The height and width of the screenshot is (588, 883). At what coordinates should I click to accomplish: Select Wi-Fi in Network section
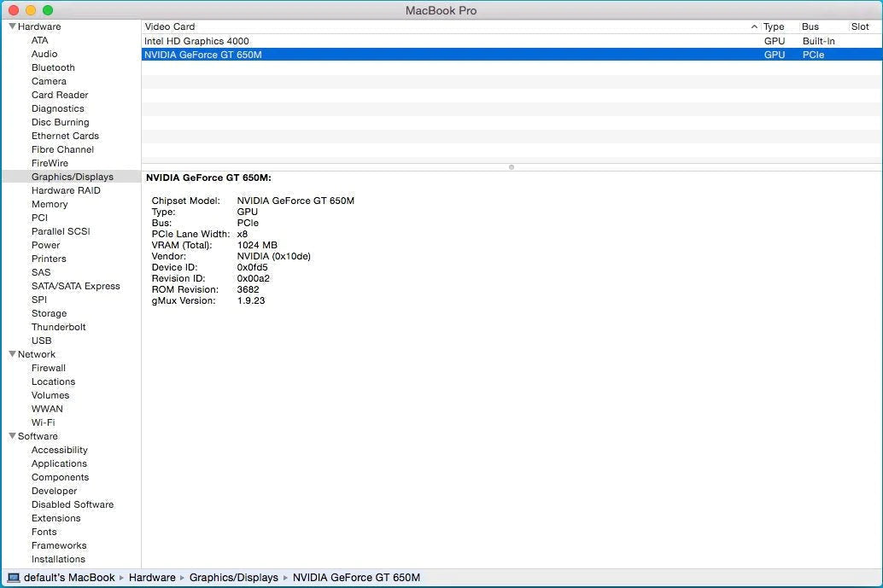43,422
